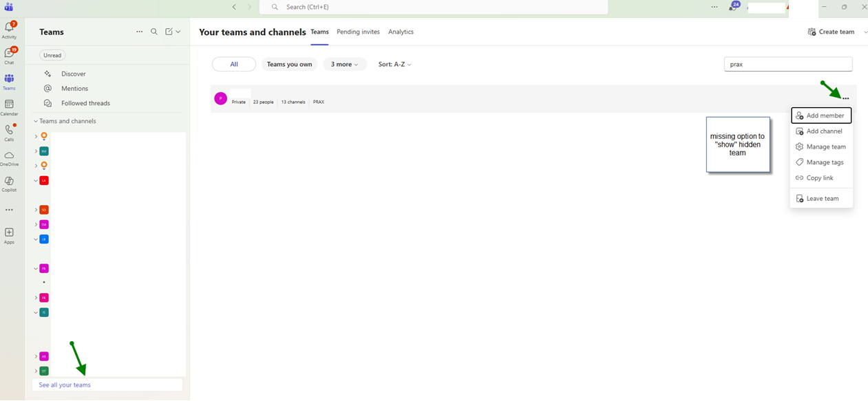
Task: Open the Activity feed in the rail
Action: [x=10, y=30]
